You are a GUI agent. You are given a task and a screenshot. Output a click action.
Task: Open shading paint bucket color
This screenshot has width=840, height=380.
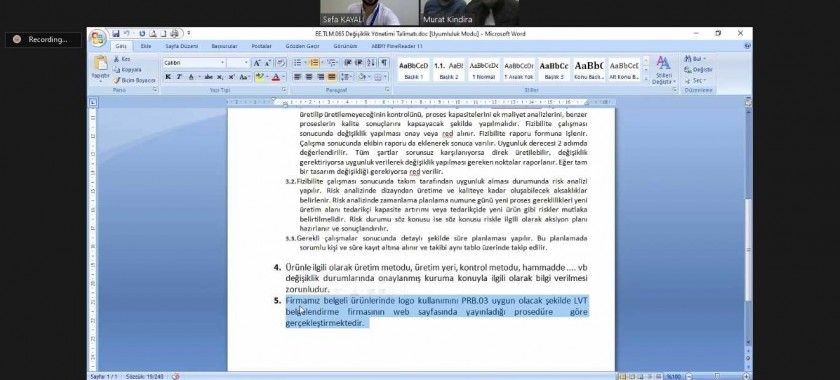coord(363,77)
